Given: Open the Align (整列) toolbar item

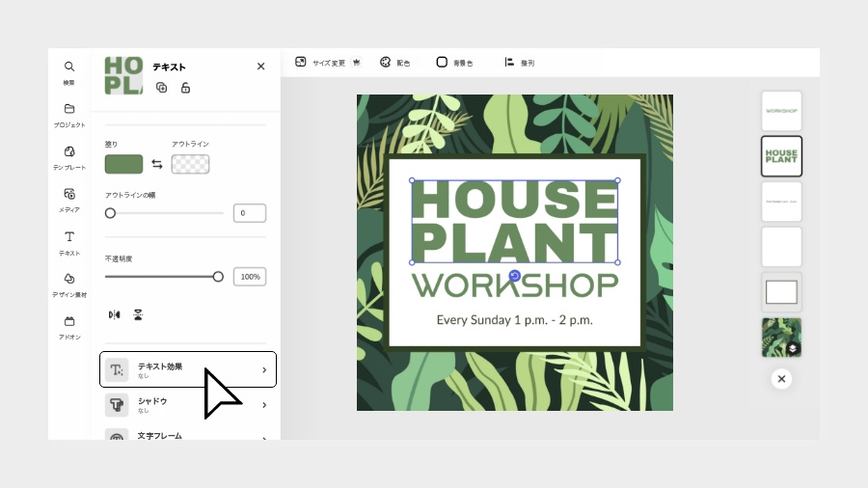Looking at the screenshot, I should click(x=519, y=63).
